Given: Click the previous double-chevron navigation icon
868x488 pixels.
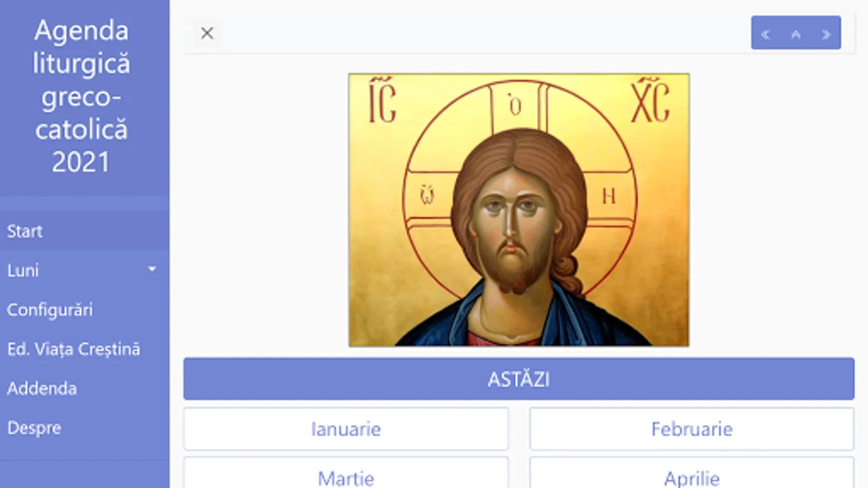Looking at the screenshot, I should 765,35.
